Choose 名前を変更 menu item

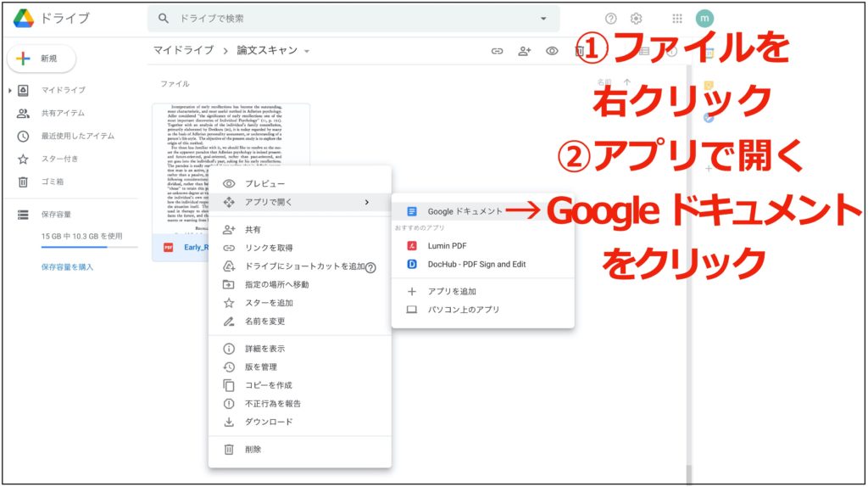coord(299,321)
